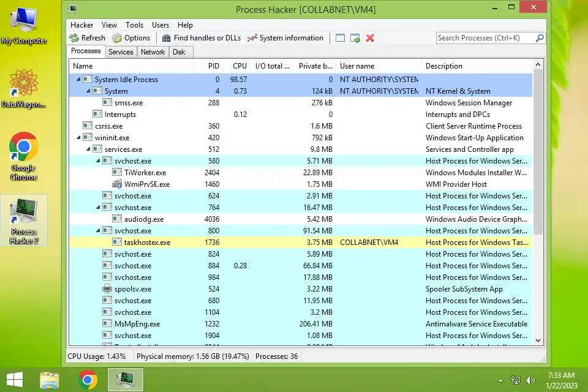The width and height of the screenshot is (588, 392).
Task: Click the find window and thread icon
Action: (355, 38)
